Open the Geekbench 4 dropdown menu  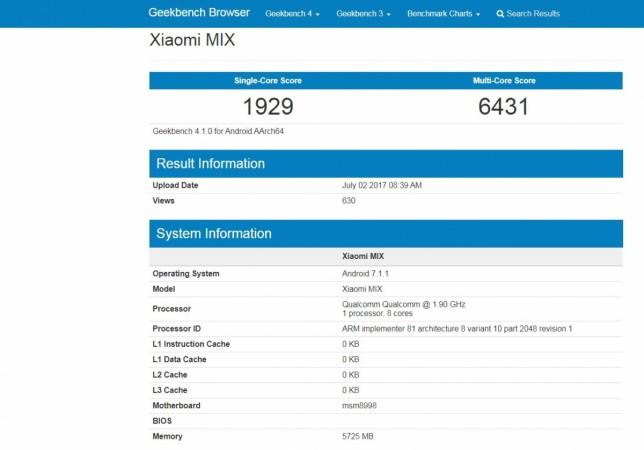coord(292,14)
